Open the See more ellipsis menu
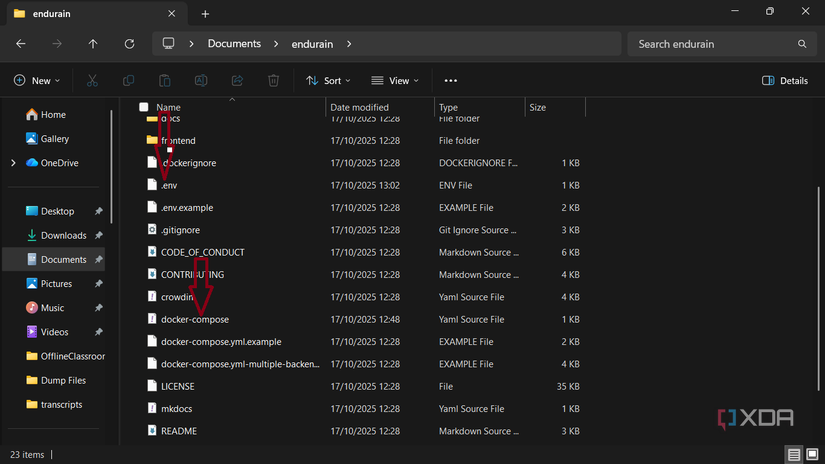The width and height of the screenshot is (825, 464). [x=450, y=80]
